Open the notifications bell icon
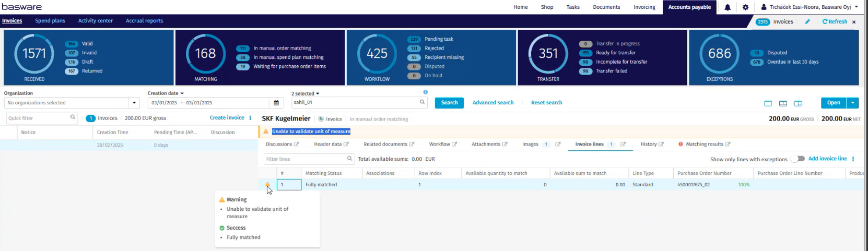This screenshot has width=868, height=251. (728, 7)
